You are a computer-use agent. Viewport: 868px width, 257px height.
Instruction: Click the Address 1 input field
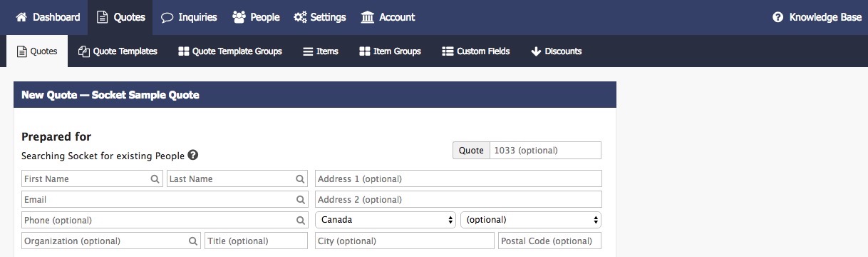tap(458, 178)
